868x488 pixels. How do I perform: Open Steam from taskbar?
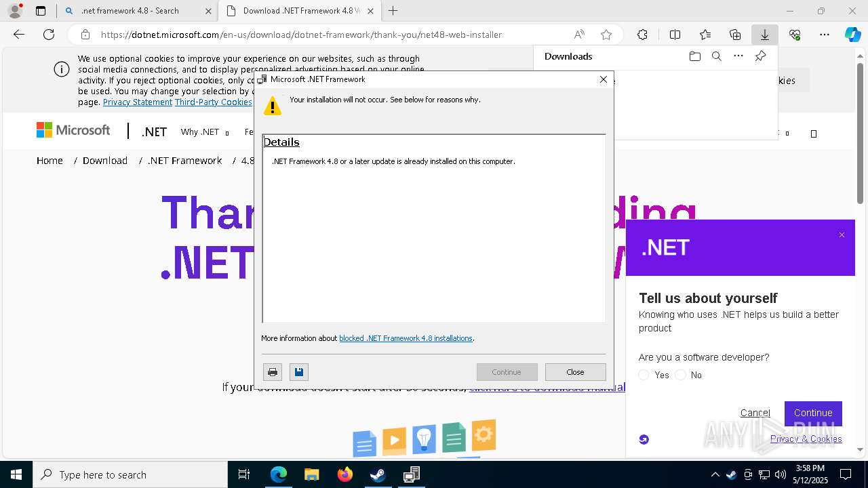pos(378,474)
